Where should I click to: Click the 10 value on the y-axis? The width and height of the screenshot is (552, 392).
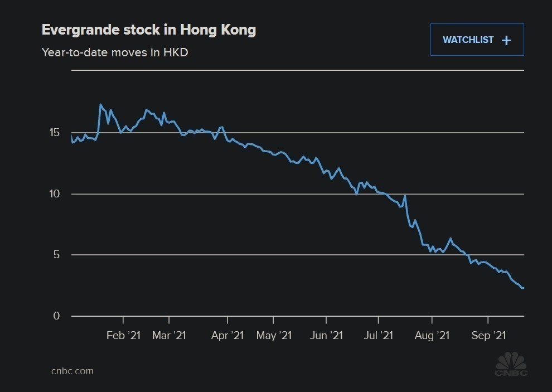pyautogui.click(x=55, y=194)
